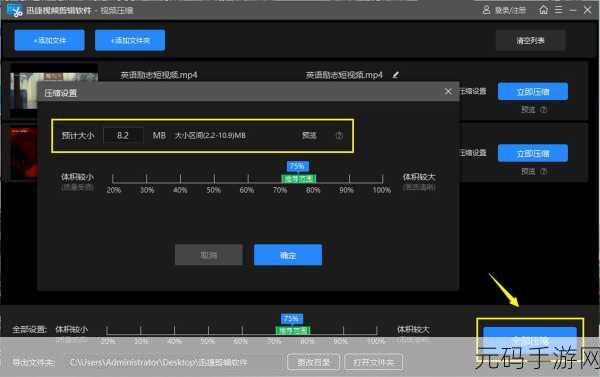Click the +添加文件夹 button
Viewport: 600px width, 377px height.
tap(130, 40)
